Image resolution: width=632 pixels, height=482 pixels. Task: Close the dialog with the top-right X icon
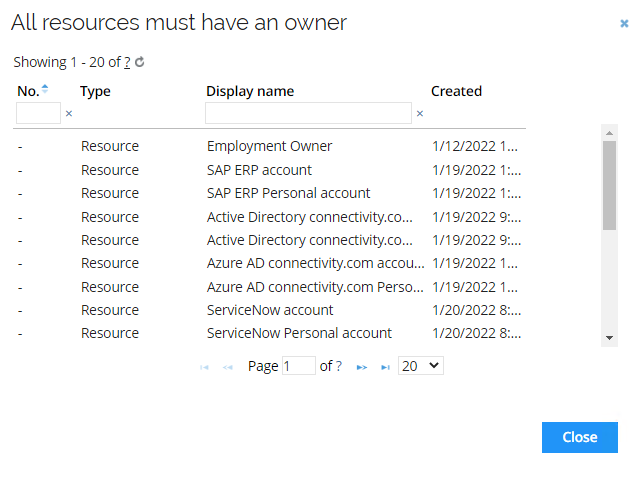pyautogui.click(x=624, y=24)
